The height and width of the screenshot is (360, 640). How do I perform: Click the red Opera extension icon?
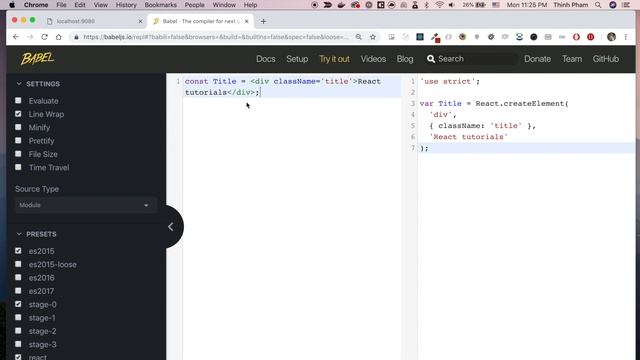pos(576,37)
